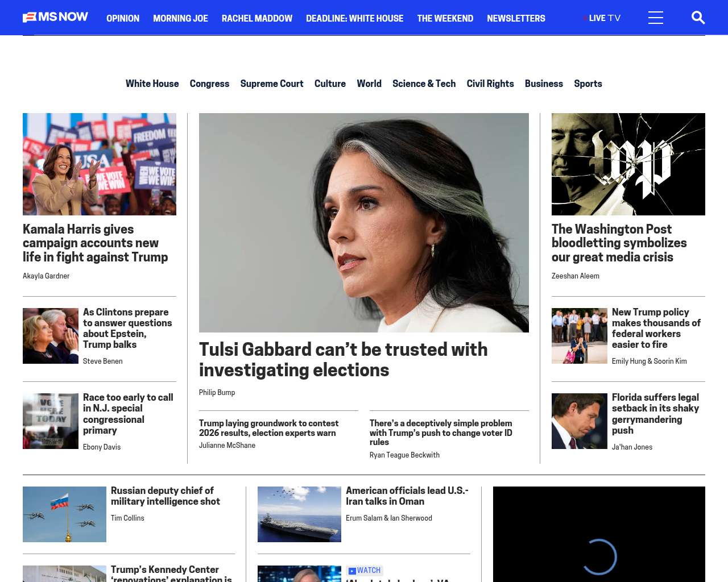Open the Opinion section
Image resolution: width=728 pixels, height=582 pixels.
point(123,18)
